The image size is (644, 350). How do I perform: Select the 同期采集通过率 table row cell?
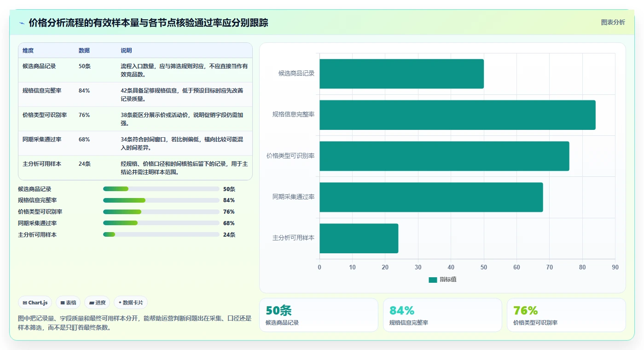pyautogui.click(x=42, y=140)
